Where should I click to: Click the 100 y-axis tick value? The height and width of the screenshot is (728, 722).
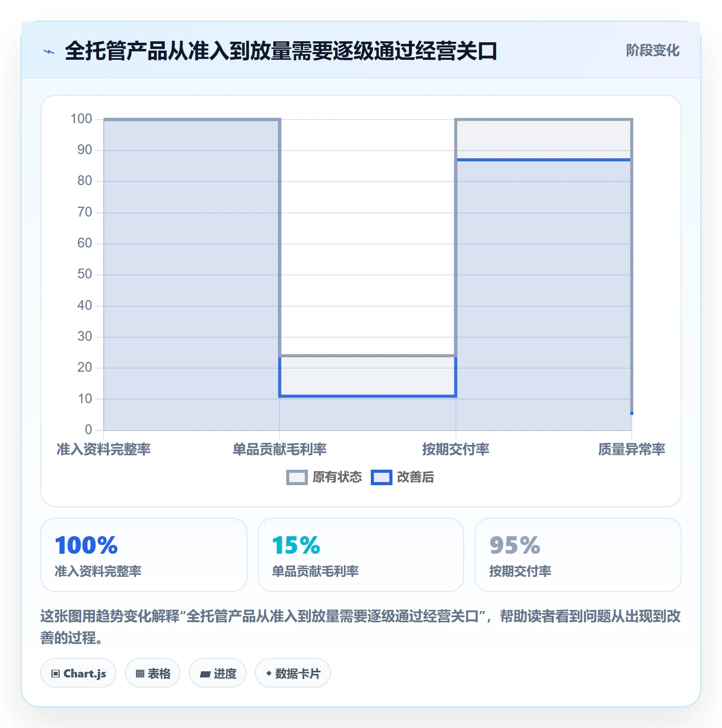click(x=81, y=119)
